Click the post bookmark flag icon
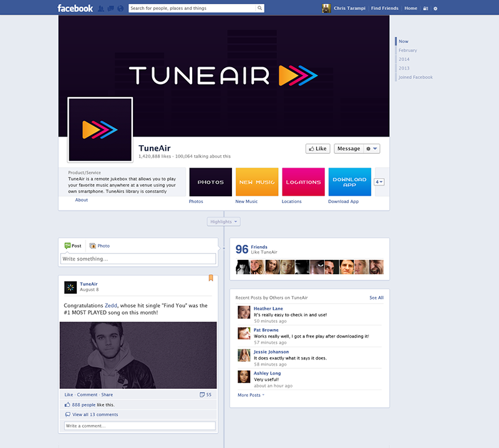Image resolution: width=499 pixels, height=448 pixels. coord(211,278)
